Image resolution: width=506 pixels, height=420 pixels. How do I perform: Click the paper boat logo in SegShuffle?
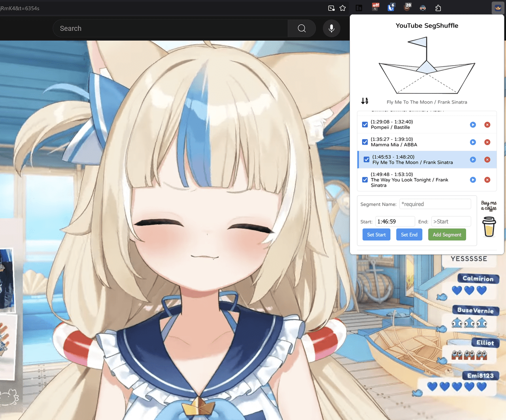click(427, 65)
